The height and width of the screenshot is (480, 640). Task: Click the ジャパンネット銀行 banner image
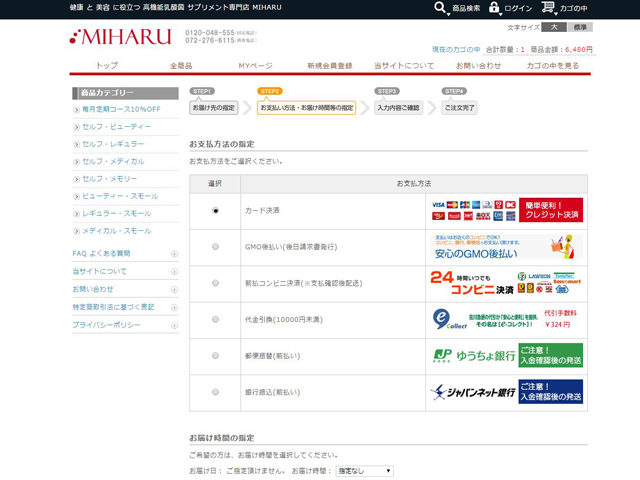click(x=507, y=392)
